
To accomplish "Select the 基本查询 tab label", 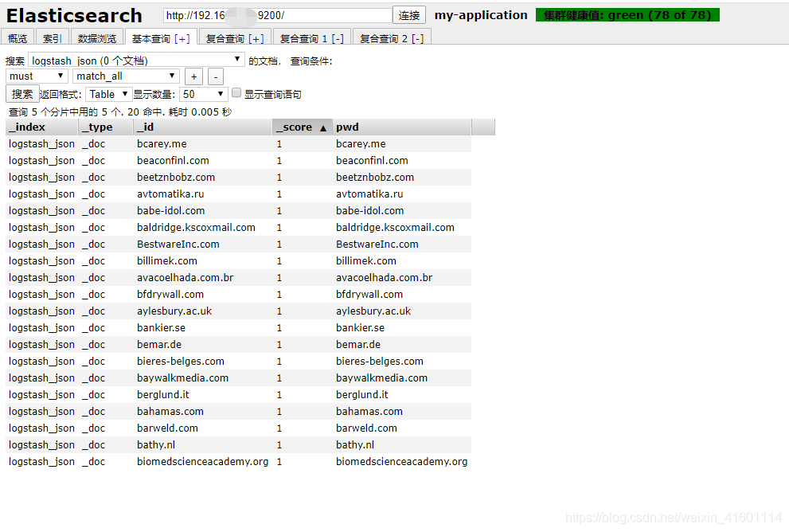I will coord(151,39).
